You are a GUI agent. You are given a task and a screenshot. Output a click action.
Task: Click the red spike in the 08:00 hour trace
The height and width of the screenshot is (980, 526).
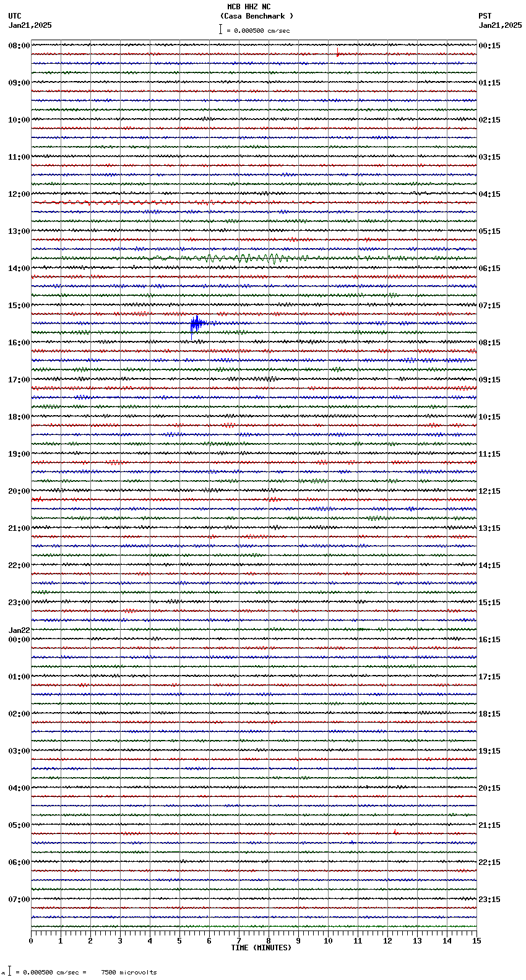pyautogui.click(x=337, y=53)
